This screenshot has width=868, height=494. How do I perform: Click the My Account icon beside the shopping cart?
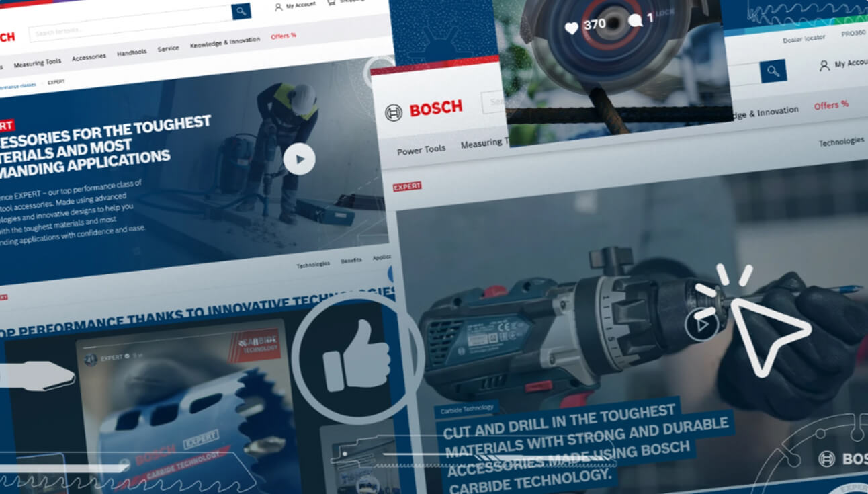coord(278,7)
